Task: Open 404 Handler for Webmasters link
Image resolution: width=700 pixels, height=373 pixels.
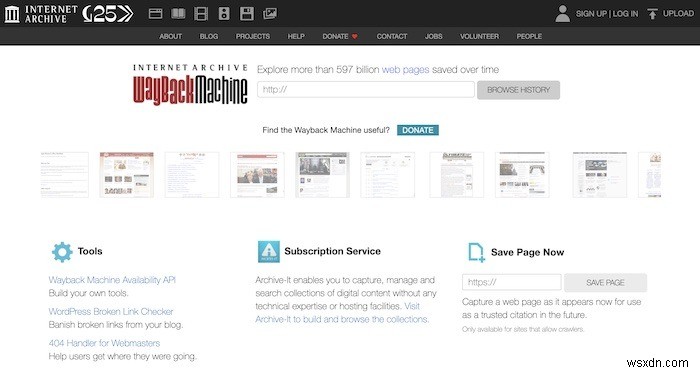Action: pos(104,343)
